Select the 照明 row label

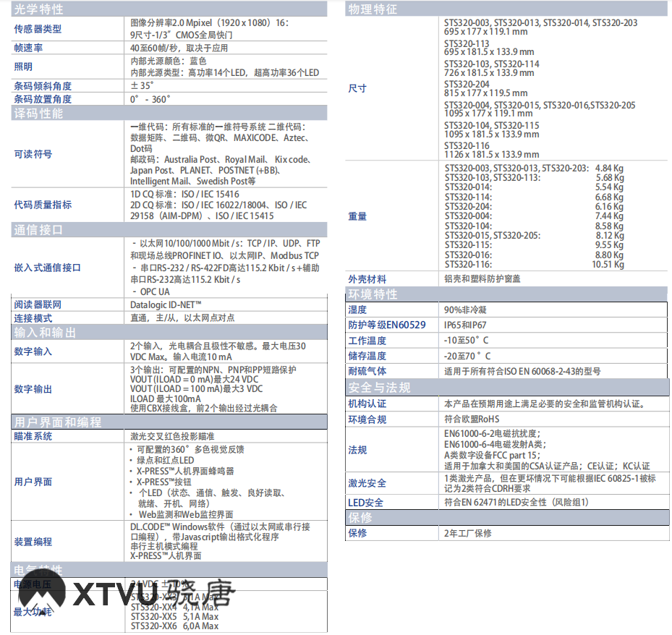tap(23, 67)
